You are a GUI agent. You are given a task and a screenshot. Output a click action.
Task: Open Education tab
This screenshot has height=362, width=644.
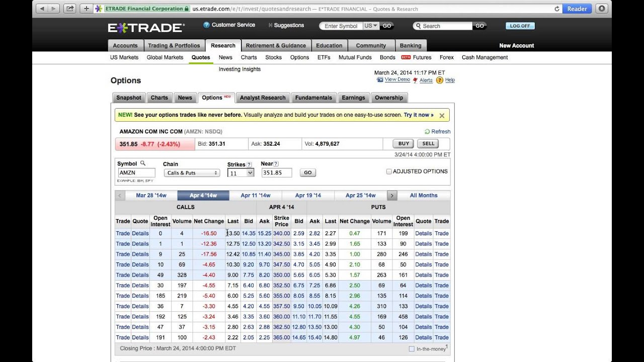pos(329,46)
